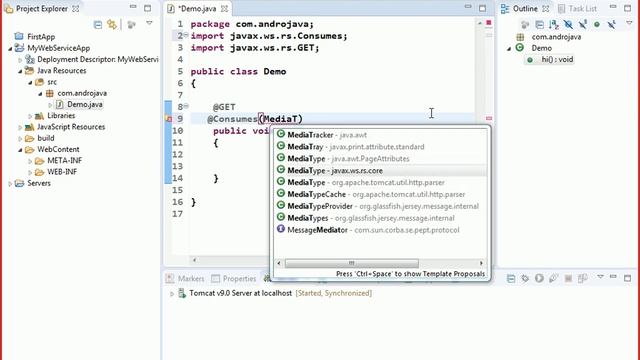
Task: Collapse the Java Resources node
Action: point(20,71)
